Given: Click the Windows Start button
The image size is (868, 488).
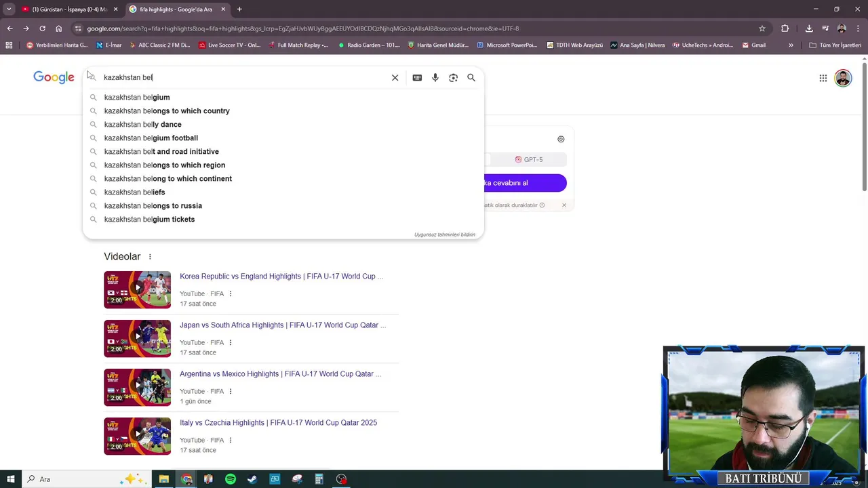Looking at the screenshot, I should click(x=10, y=479).
